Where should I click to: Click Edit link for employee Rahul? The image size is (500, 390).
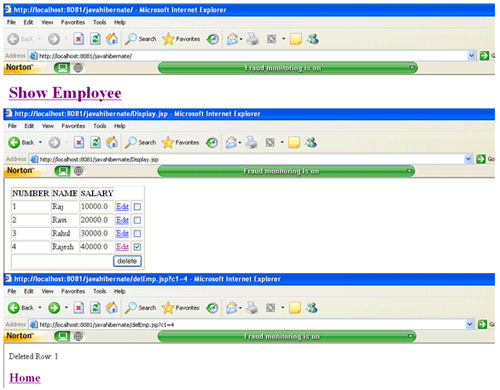click(x=122, y=234)
